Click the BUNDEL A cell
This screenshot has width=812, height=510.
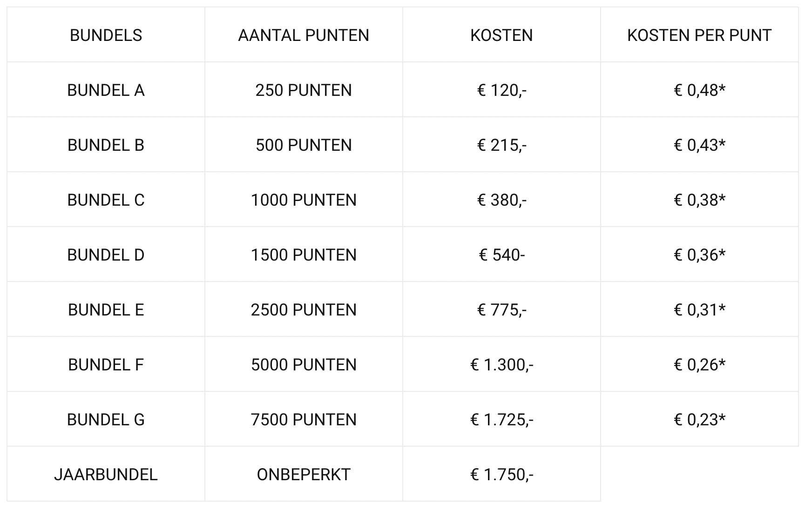106,90
